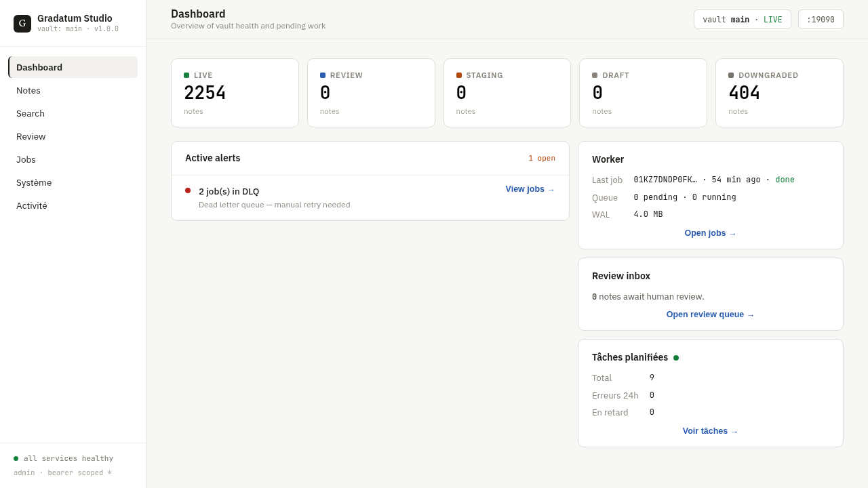Screen dimensions: 868x488
Task: Open the REVIEW notes card
Action: click(x=371, y=93)
